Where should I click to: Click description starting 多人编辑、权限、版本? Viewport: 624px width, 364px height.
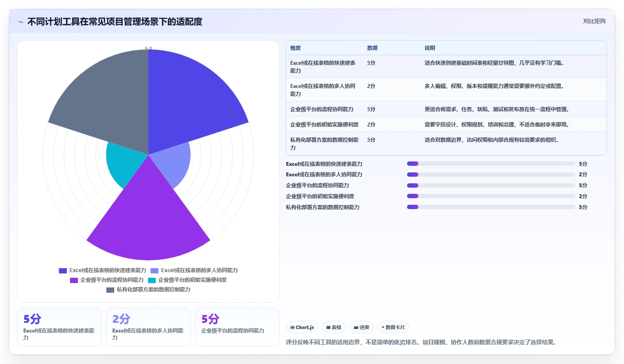[494, 86]
